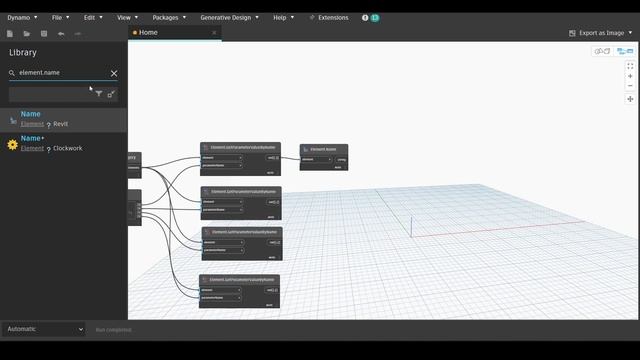The width and height of the screenshot is (640, 360).
Task: Click the Zoom to Fit icon
Action: coord(630,66)
